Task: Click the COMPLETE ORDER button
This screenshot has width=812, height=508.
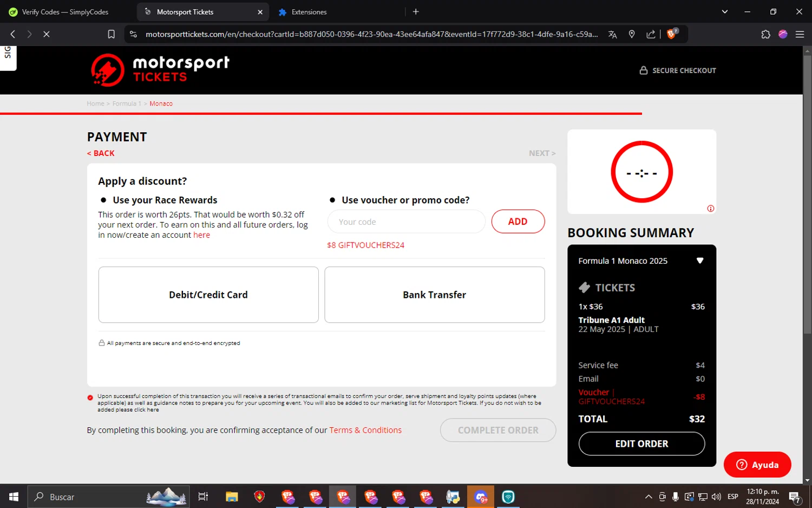Action: pyautogui.click(x=498, y=430)
